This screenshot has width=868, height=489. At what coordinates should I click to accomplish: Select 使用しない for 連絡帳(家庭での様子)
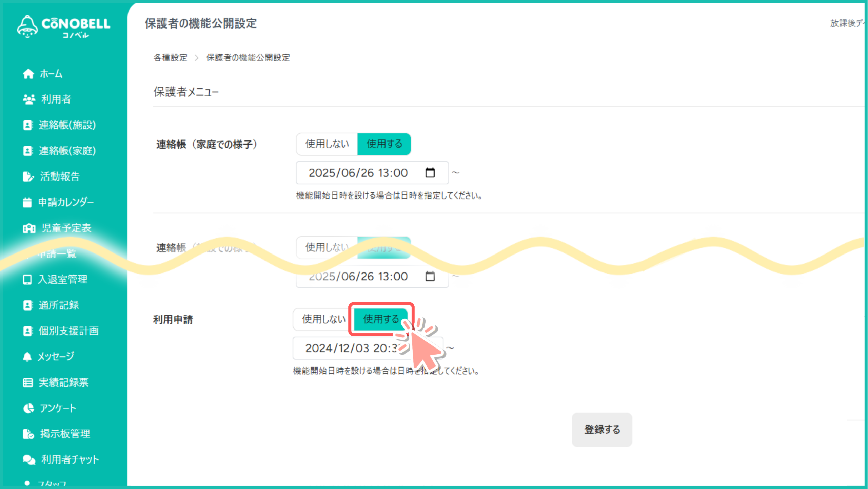click(x=327, y=144)
